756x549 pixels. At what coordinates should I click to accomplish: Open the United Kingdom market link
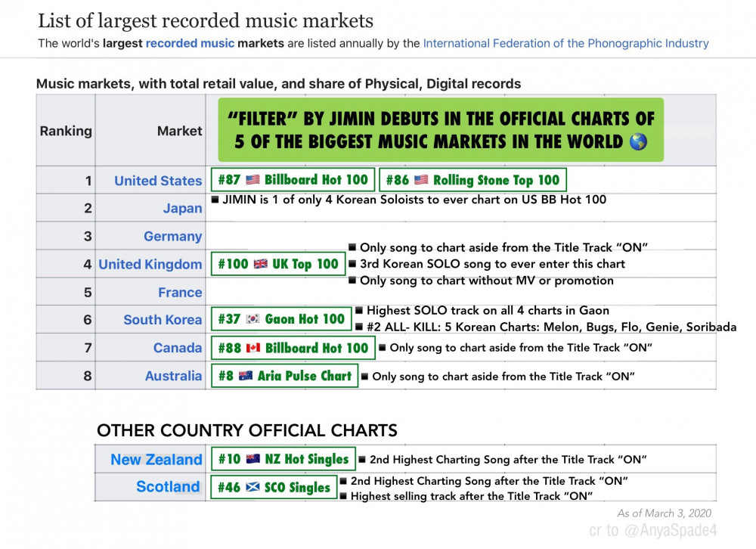[x=150, y=265]
